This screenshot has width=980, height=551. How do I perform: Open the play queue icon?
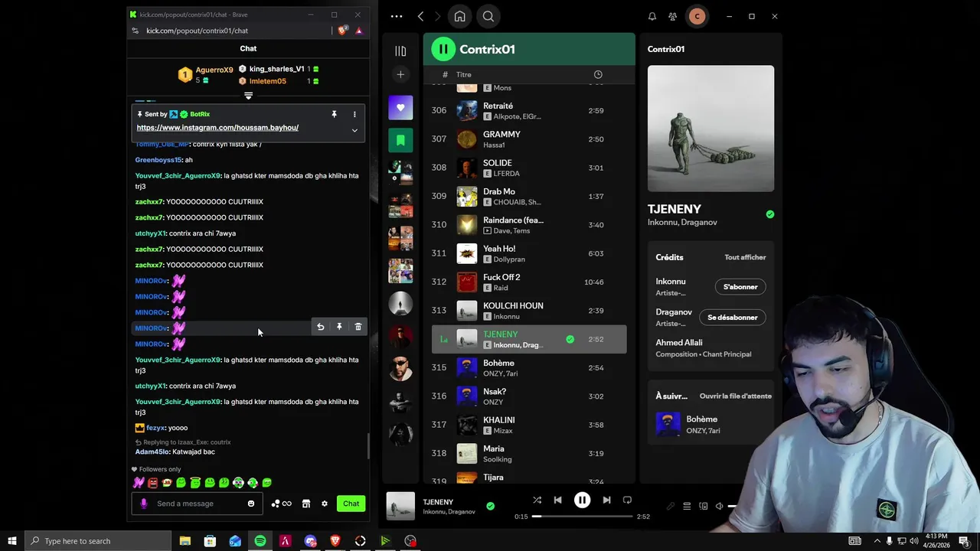687,506
